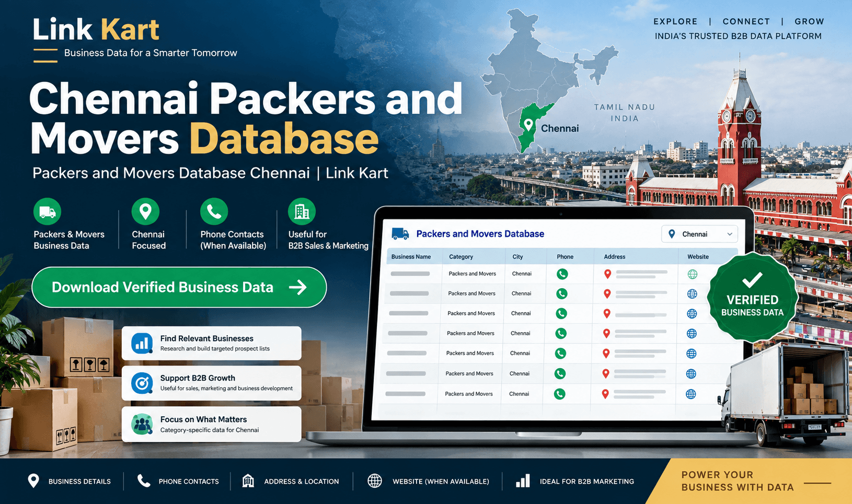Click CONNECT in the top right header

point(746,21)
